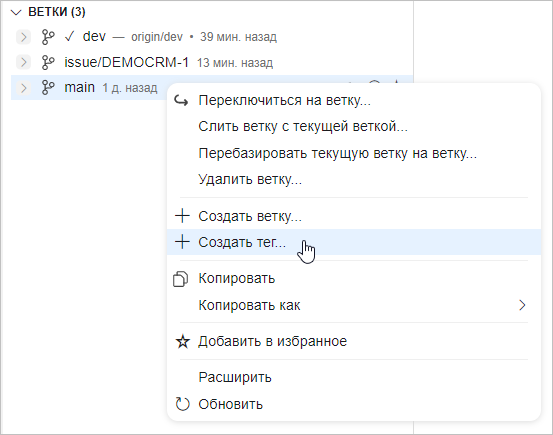The height and width of the screenshot is (435, 553).
Task: Choose 'Удалить ветку...' menu item
Action: click(x=354, y=180)
